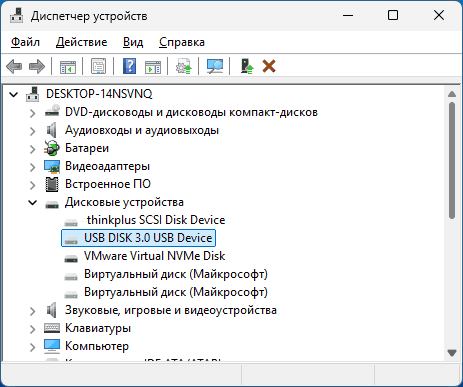Click the speaker icon beside Звуковые, игровые

52,310
